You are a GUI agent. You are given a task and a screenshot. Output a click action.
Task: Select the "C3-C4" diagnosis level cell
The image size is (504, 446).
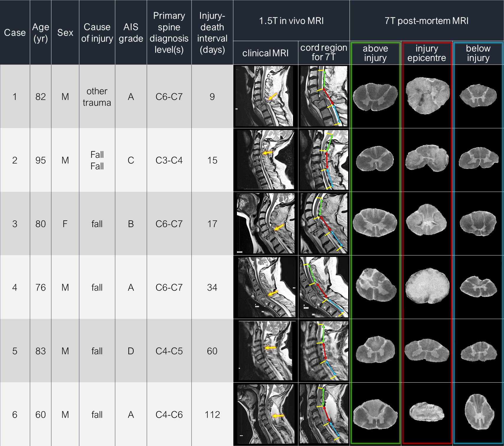169,160
